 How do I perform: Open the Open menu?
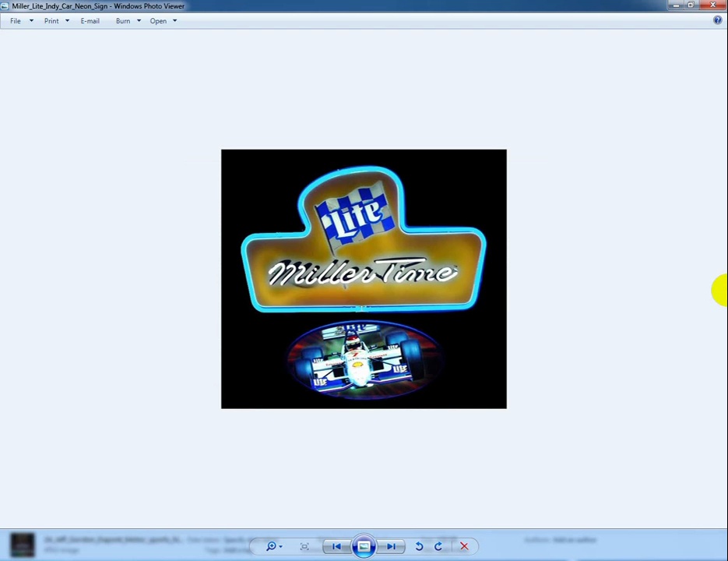158,21
